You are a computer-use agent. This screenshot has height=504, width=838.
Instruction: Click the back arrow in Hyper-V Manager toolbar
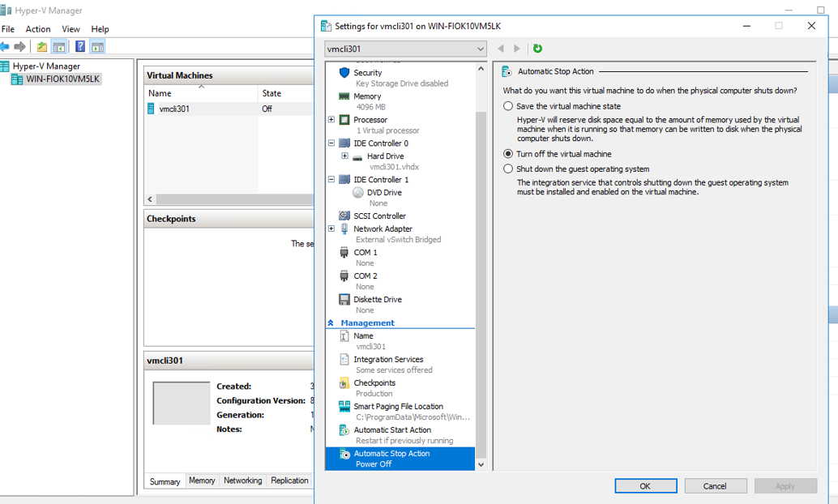(x=5, y=46)
